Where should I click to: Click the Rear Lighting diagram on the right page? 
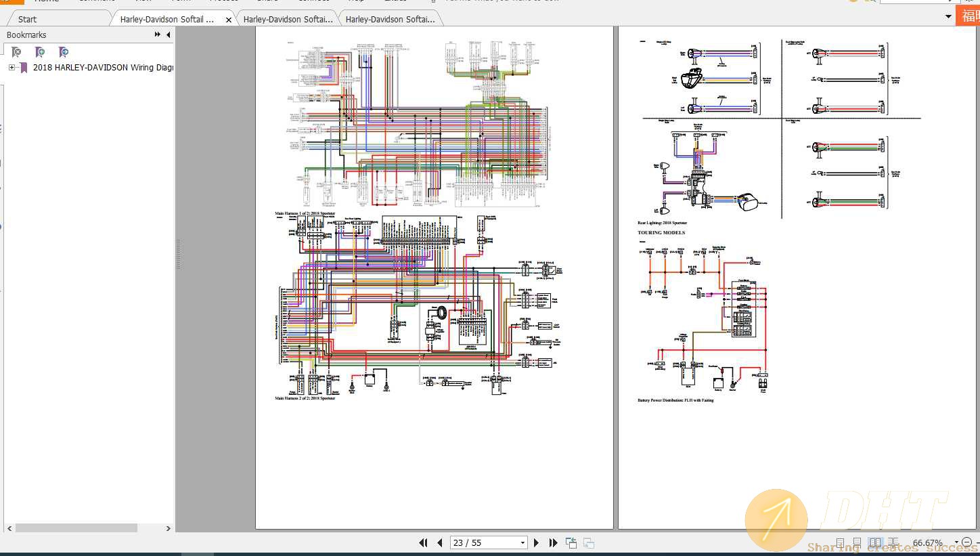click(x=780, y=129)
